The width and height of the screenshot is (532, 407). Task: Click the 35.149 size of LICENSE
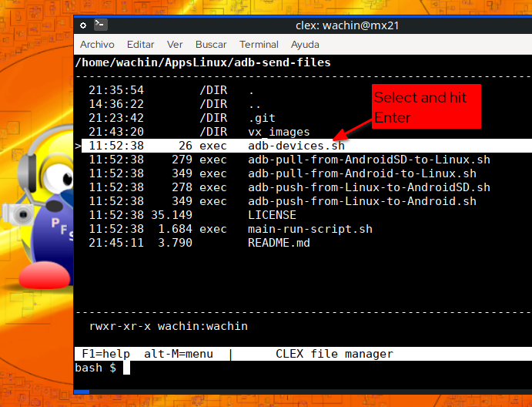click(x=172, y=215)
